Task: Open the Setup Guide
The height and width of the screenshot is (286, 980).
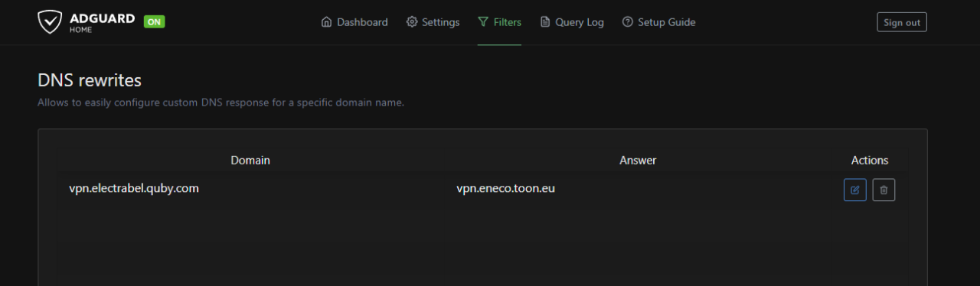Action: pos(658,22)
